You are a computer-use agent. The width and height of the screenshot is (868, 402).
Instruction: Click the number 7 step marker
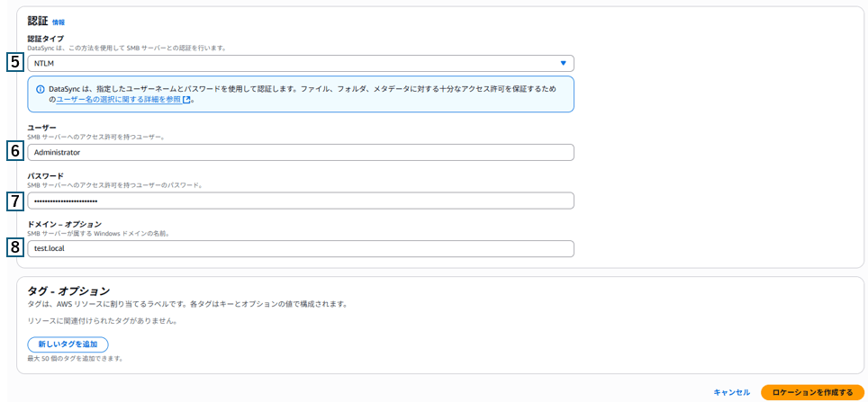click(14, 201)
